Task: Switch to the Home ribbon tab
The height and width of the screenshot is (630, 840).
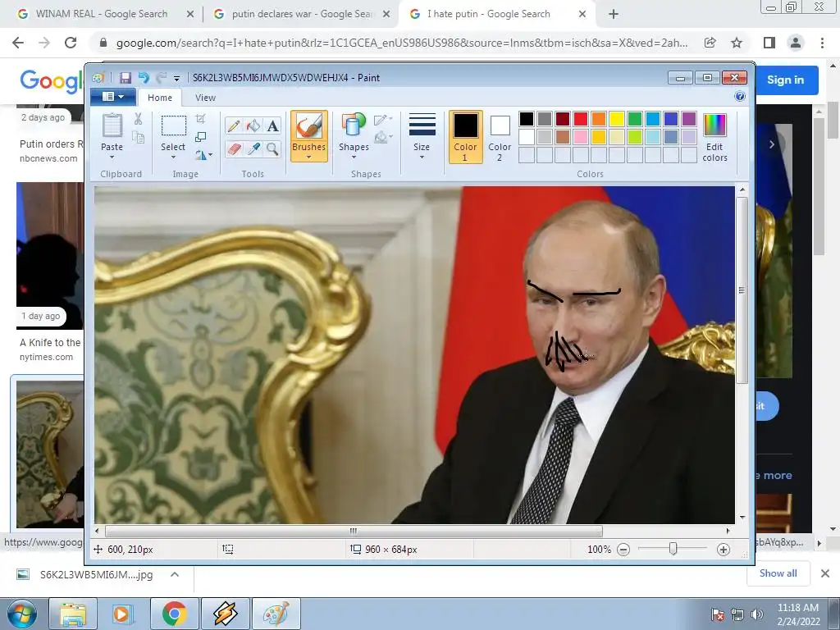Action: click(x=160, y=98)
